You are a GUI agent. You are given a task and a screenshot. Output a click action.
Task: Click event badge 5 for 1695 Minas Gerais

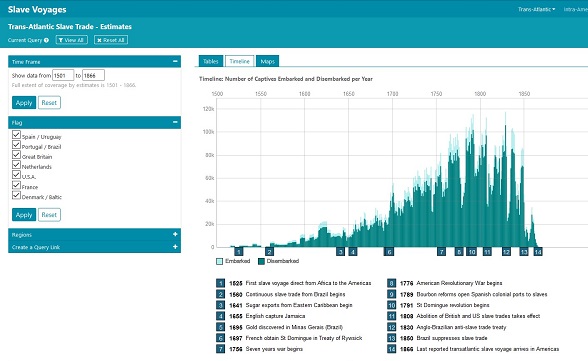point(220,327)
